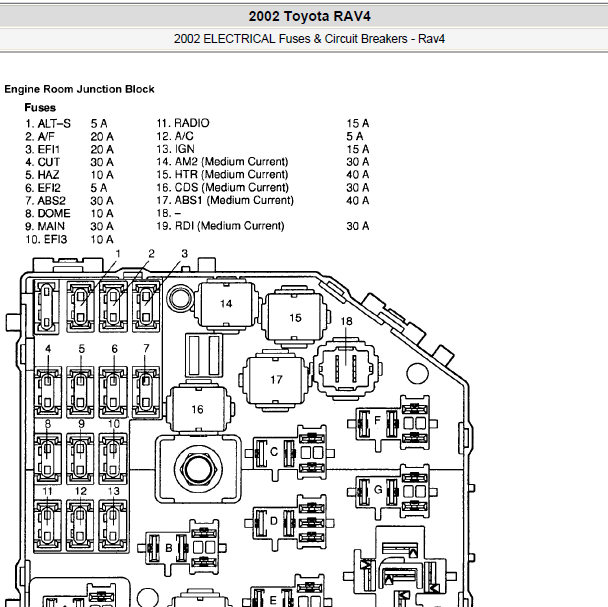Click the "18. –" blank entry
608x607 pixels.
click(x=169, y=213)
